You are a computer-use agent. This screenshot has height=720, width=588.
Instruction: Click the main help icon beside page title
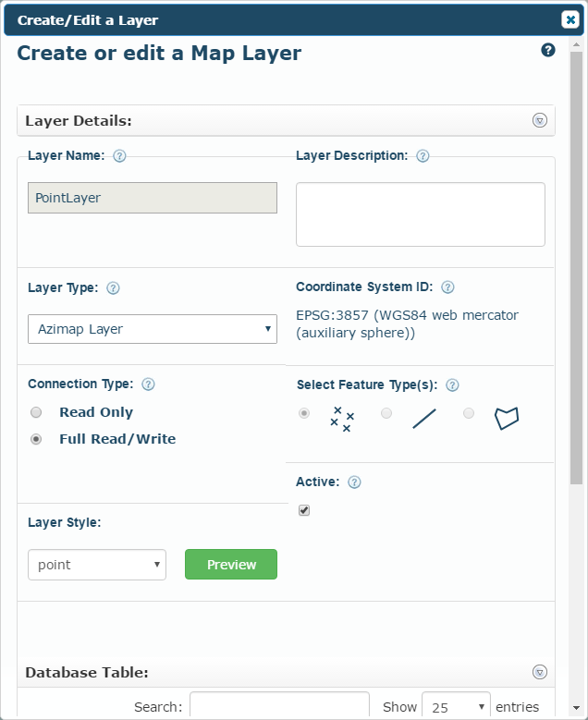point(548,50)
